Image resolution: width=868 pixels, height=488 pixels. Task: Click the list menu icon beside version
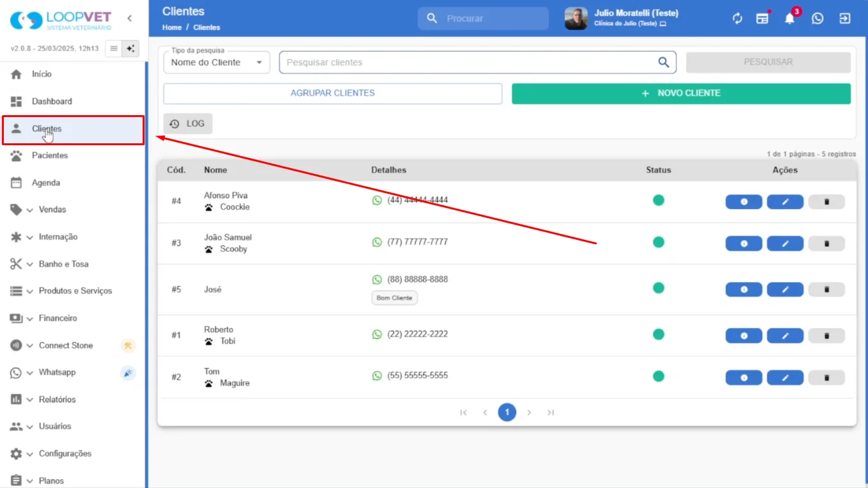[x=114, y=49]
